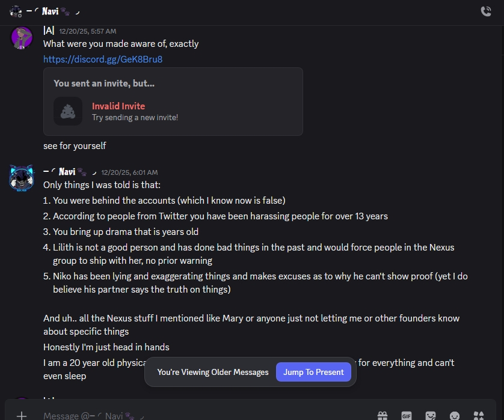
Task: Click Navi's avatar beside the 6:01 AM message
Action: (22, 178)
